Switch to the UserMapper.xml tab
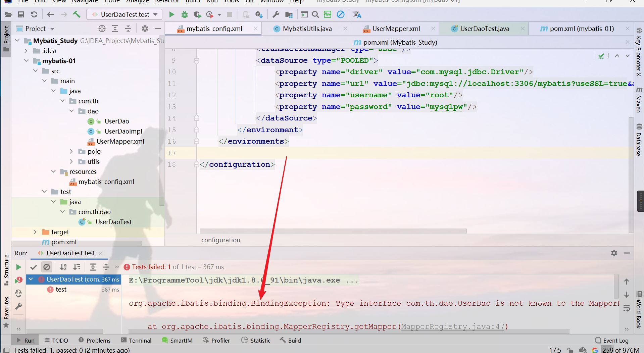This screenshot has height=353, width=644. pos(396,29)
